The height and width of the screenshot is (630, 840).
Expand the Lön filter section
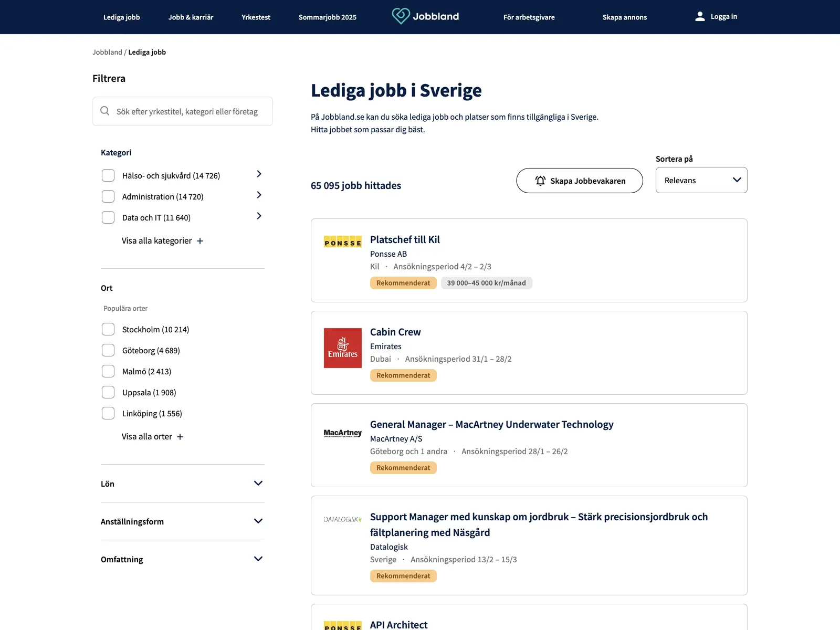coord(183,484)
